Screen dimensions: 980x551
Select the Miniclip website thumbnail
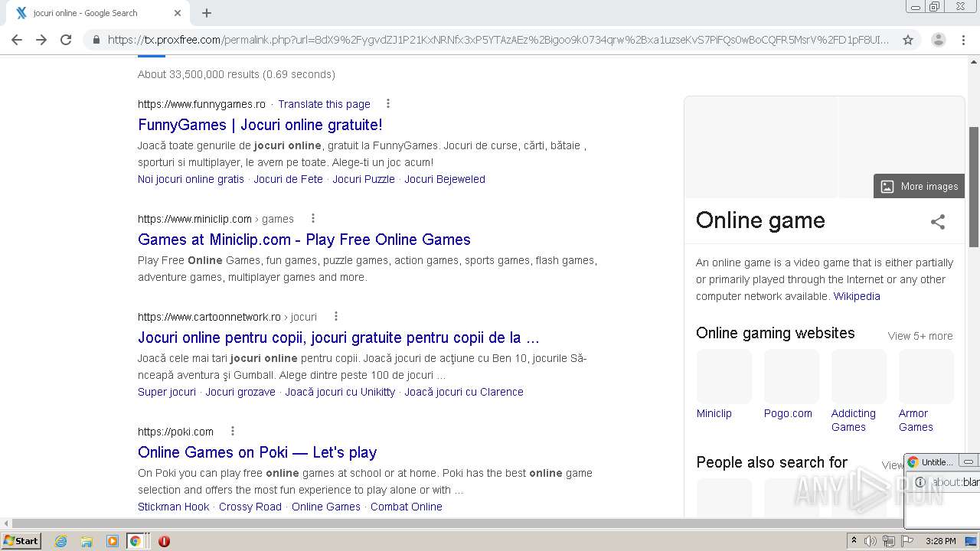click(x=724, y=376)
